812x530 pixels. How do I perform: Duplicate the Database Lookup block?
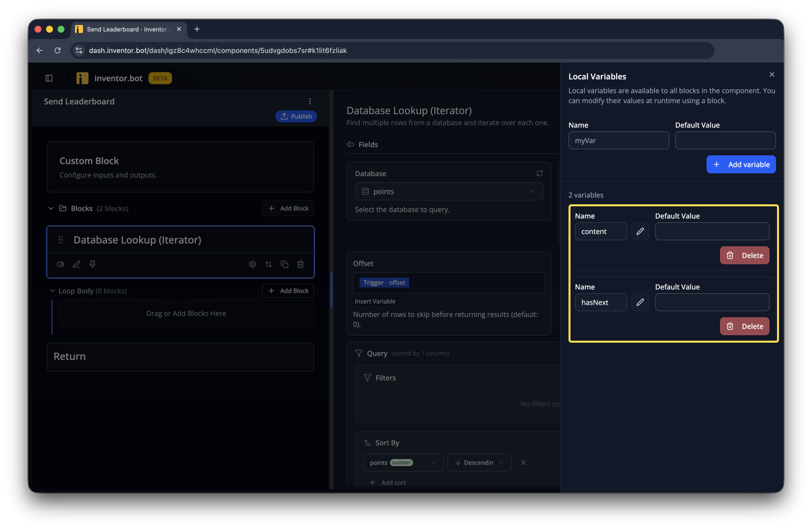point(284,264)
